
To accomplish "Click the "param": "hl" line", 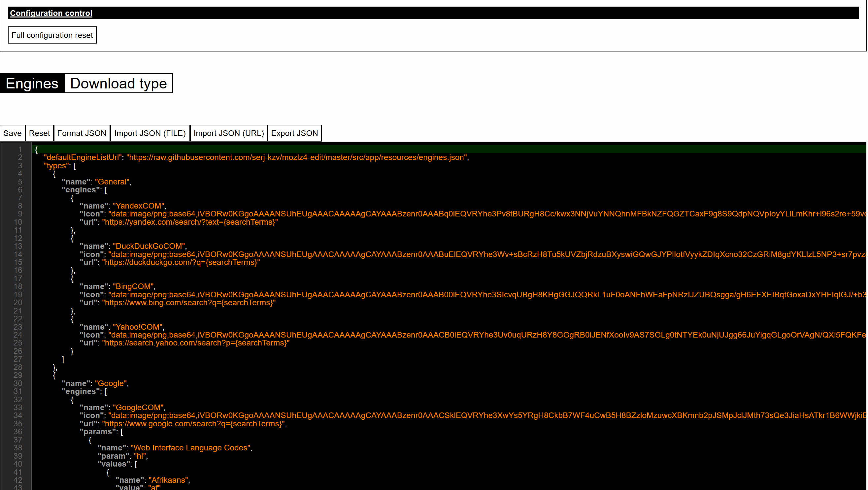I will [x=123, y=456].
